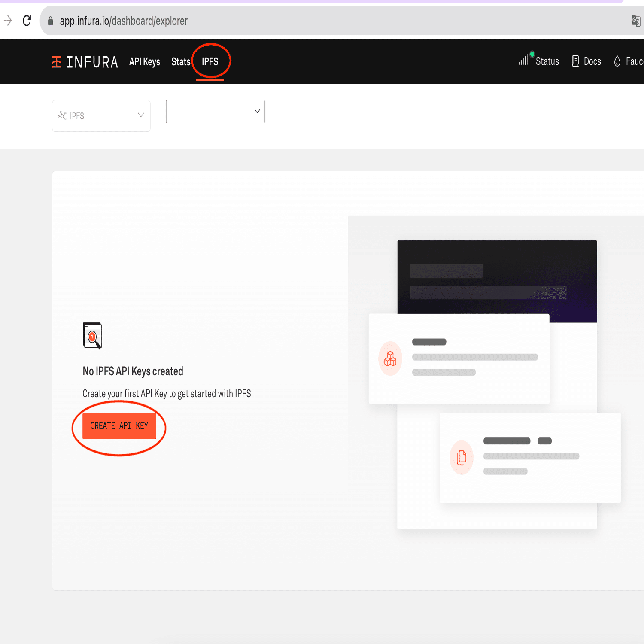The image size is (644, 644).
Task: Click the magnifier document illustration icon
Action: click(92, 336)
